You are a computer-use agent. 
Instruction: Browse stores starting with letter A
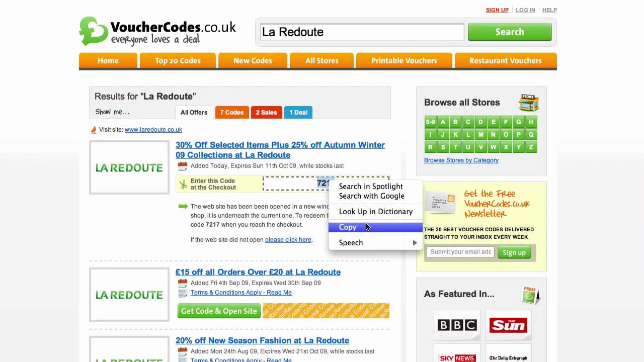tap(443, 122)
